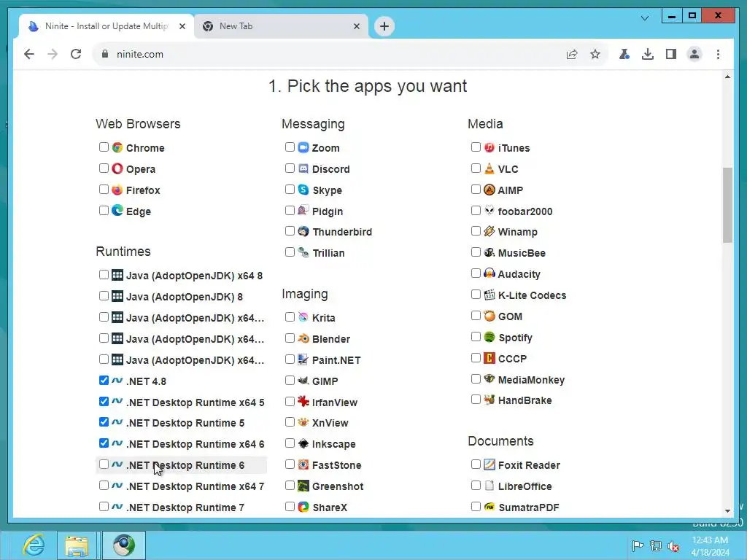Click the page scrollbar thumb
This screenshot has height=560, width=747.
click(x=727, y=205)
